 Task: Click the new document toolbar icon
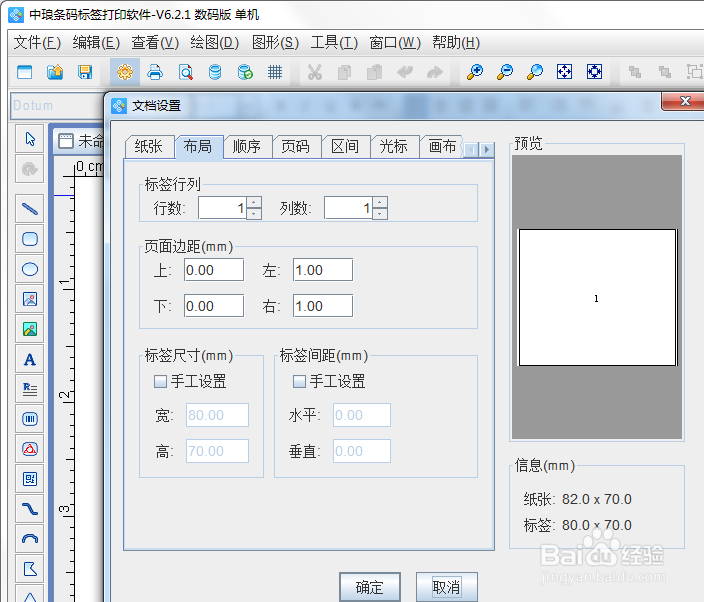click(x=25, y=72)
